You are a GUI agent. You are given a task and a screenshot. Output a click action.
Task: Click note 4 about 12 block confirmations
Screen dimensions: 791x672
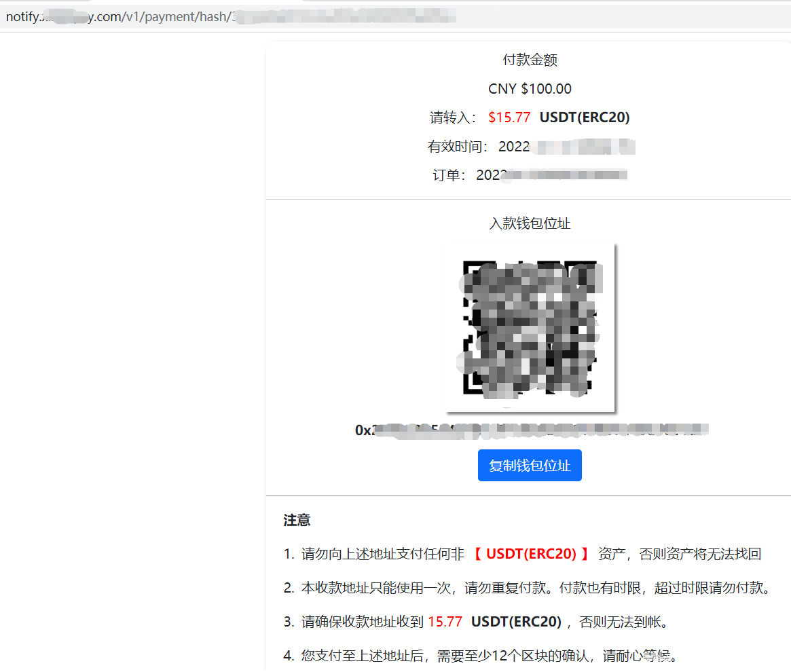coord(480,655)
